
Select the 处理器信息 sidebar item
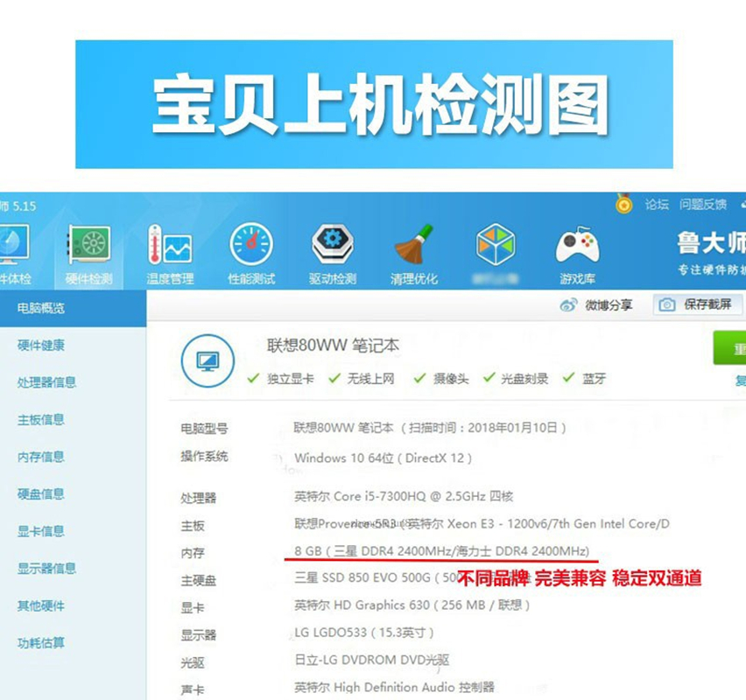click(x=46, y=382)
